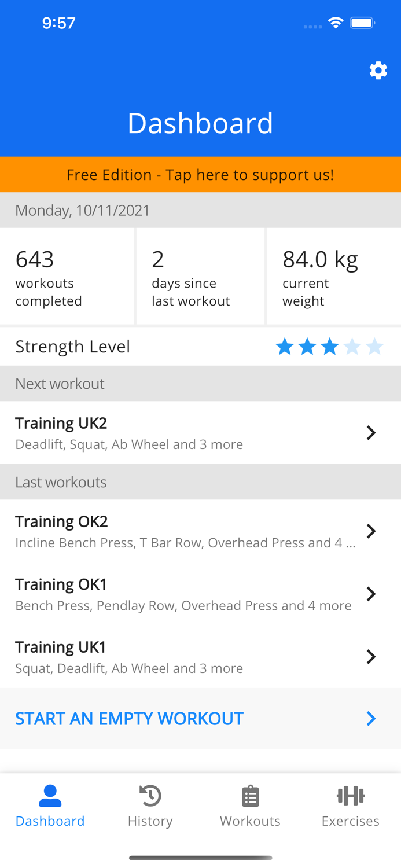
Task: Tap the Free Edition support banner
Action: (x=200, y=174)
